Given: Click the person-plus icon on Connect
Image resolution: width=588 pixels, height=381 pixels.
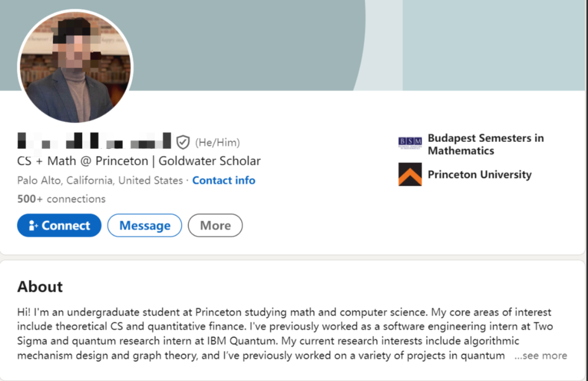Looking at the screenshot, I should coord(33,226).
